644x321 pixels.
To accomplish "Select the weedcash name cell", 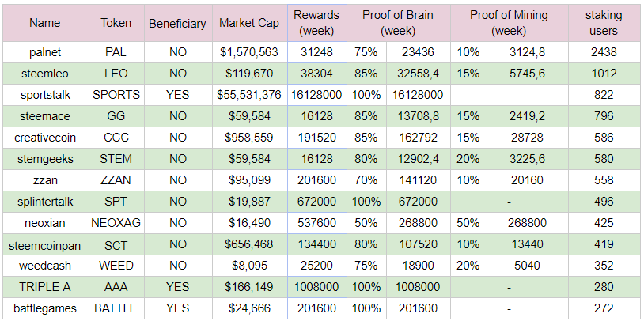I will (x=45, y=266).
